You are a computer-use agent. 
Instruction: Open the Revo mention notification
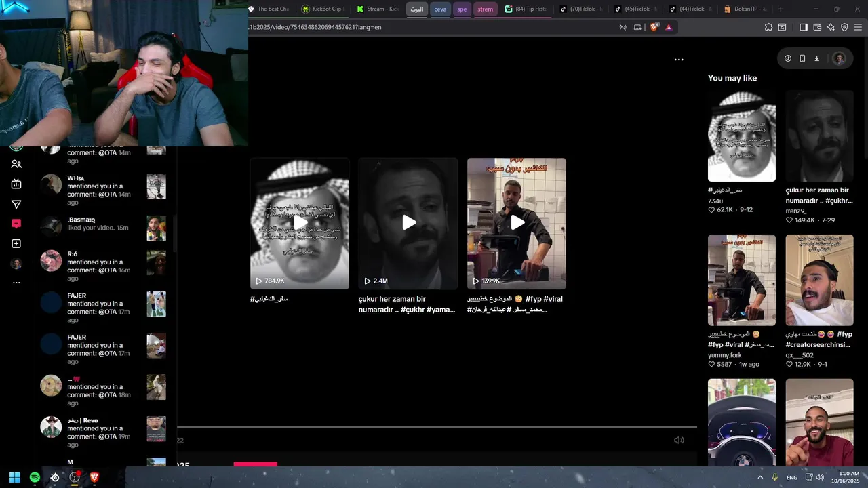[103, 432]
